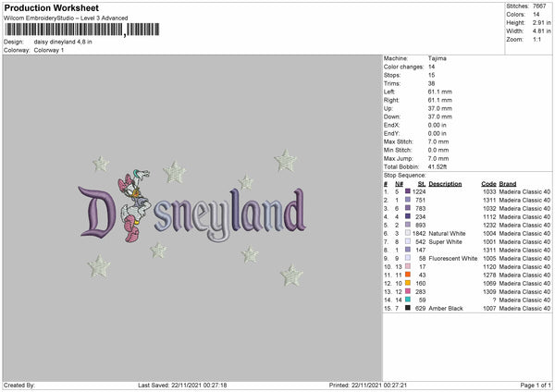Click the '?' code in stop 14

coord(494,300)
